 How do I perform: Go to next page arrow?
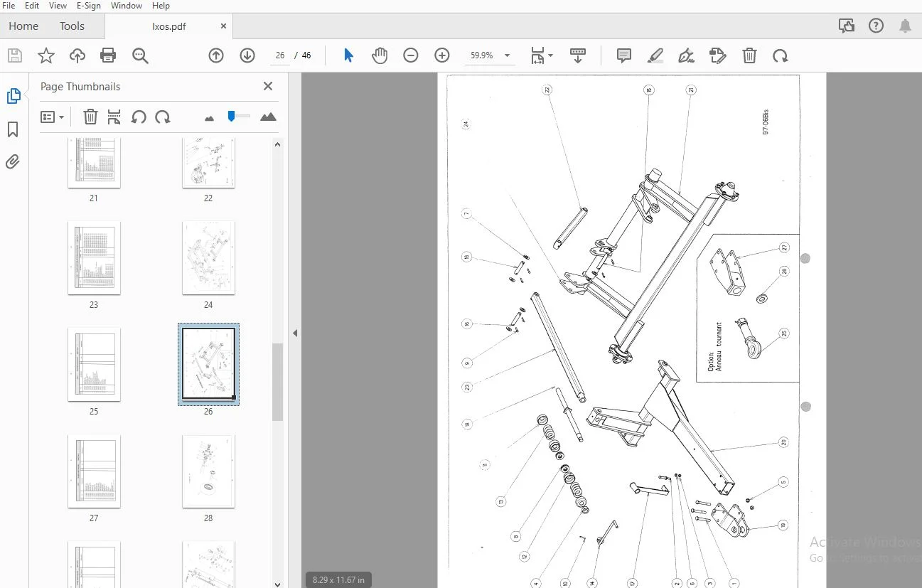247,55
